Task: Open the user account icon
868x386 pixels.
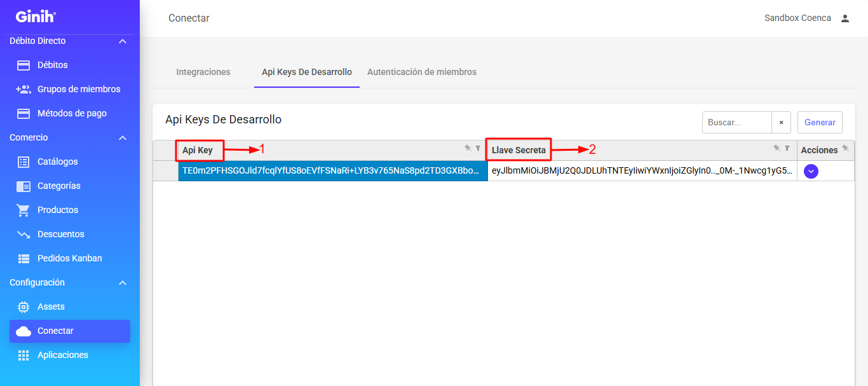Action: click(x=845, y=18)
